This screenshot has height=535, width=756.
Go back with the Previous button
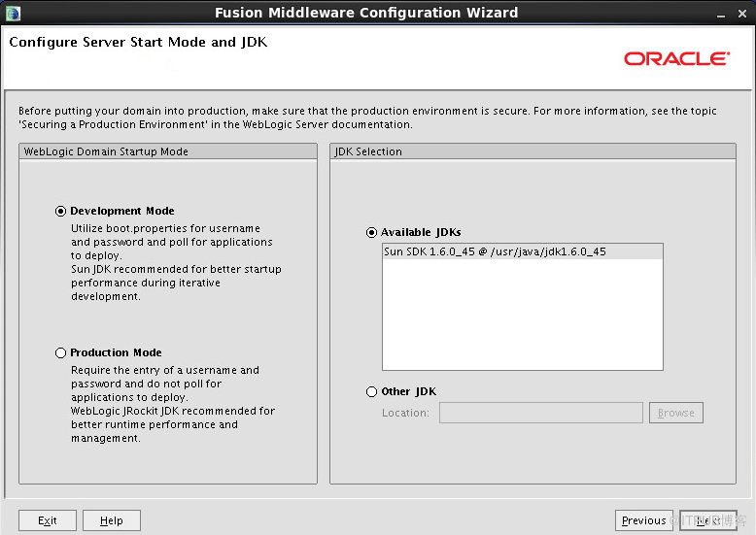tap(643, 520)
